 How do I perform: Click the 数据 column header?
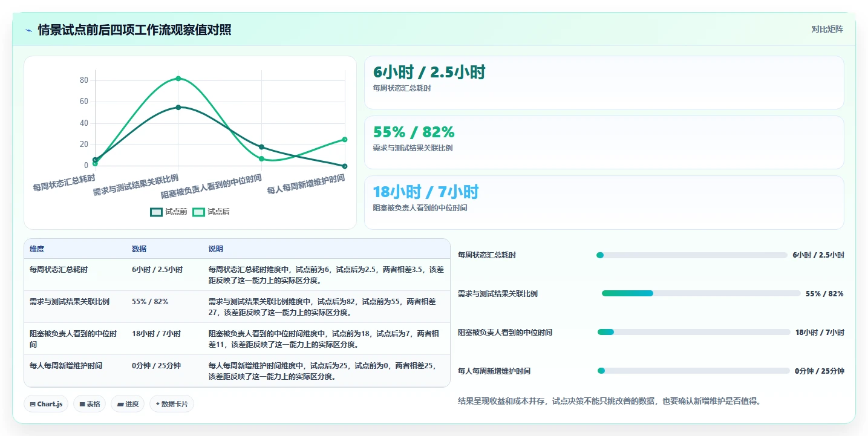(139, 249)
